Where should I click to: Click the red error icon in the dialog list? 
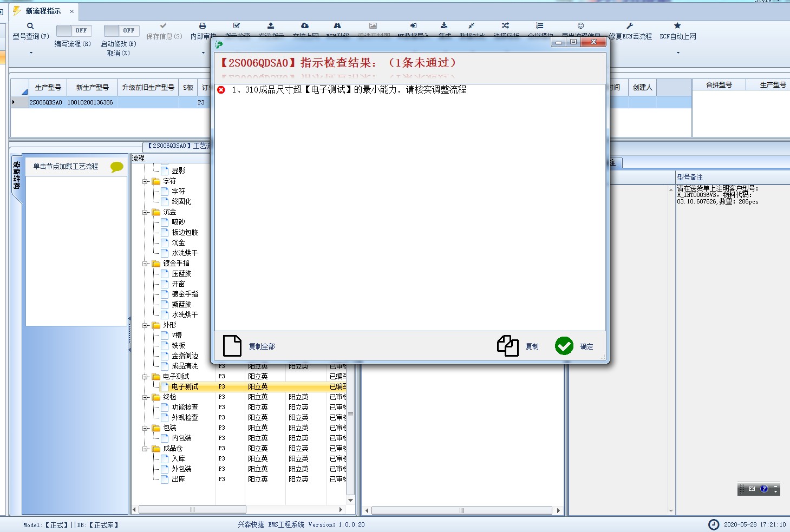(x=221, y=90)
